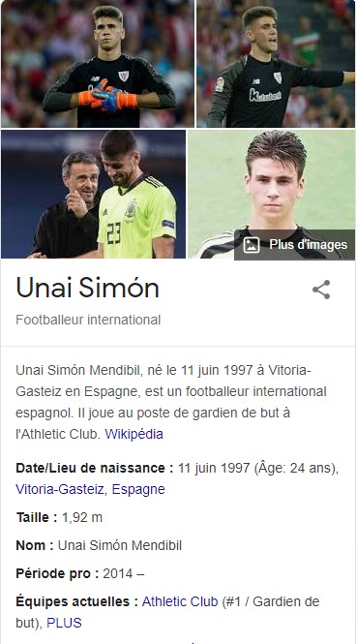Click the Footballeur international subtitle
The image size is (357, 644).
click(88, 320)
